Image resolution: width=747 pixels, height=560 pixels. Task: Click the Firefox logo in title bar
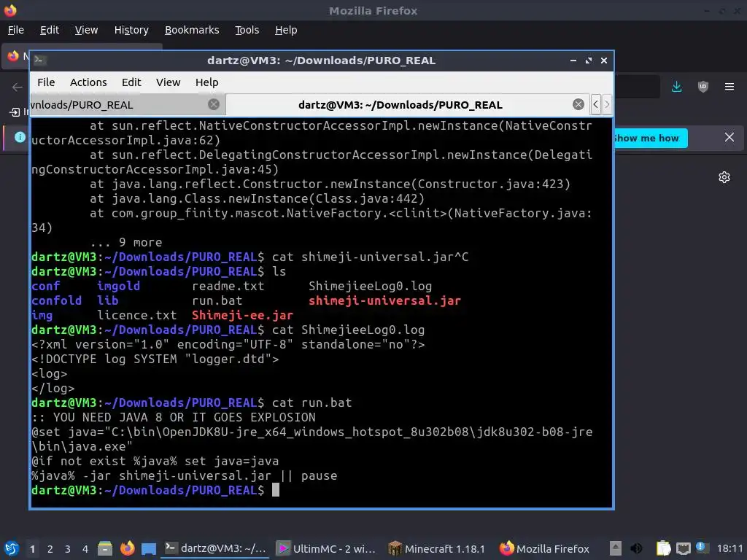coord(10,10)
